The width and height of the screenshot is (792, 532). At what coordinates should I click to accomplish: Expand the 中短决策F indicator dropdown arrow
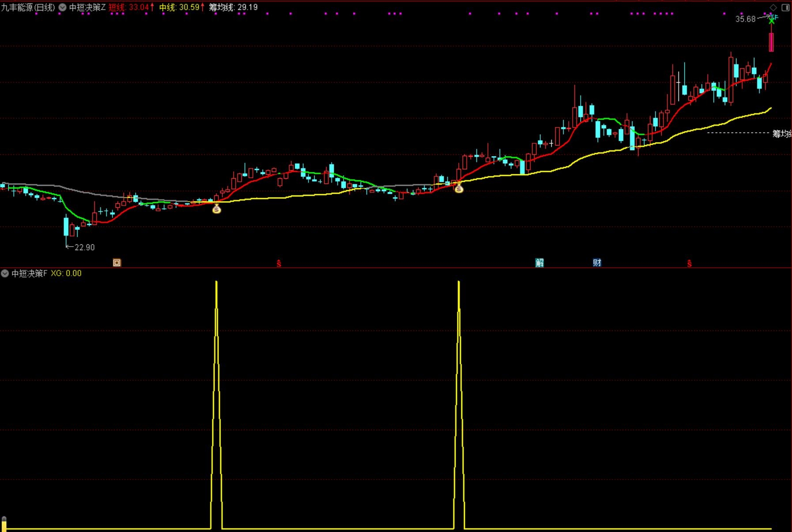coord(5,273)
